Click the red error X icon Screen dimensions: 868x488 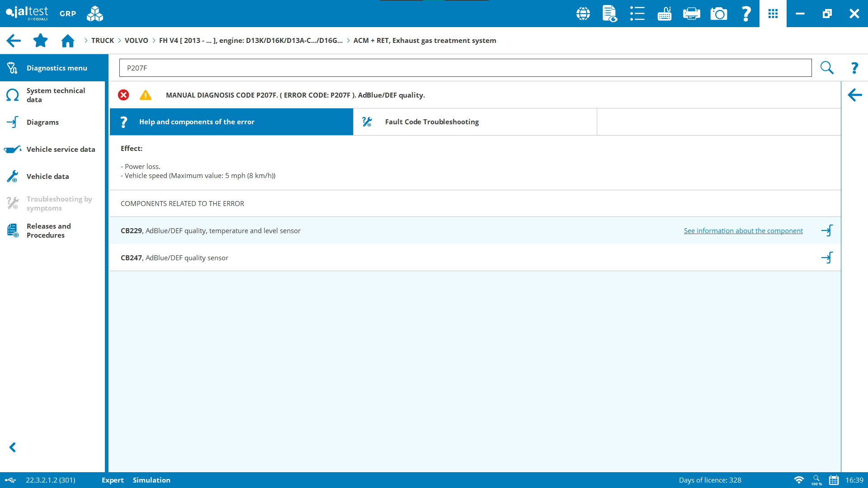click(x=123, y=95)
